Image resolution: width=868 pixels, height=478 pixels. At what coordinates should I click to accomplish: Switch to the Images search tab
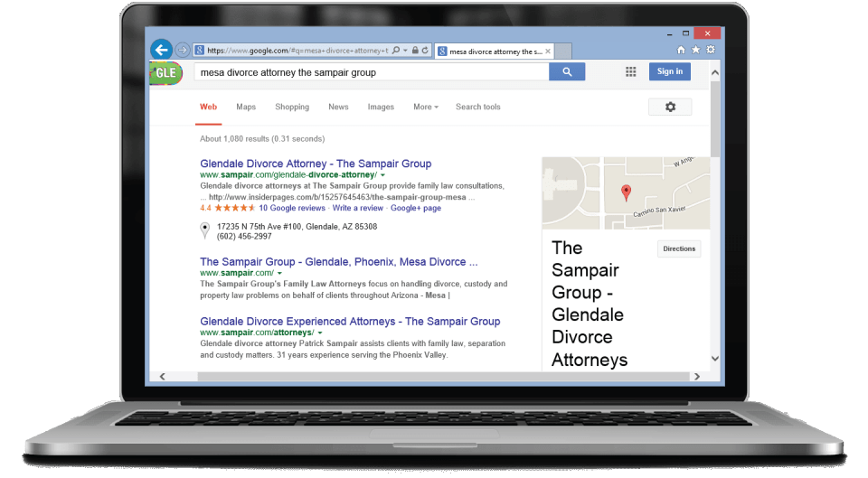tap(381, 107)
